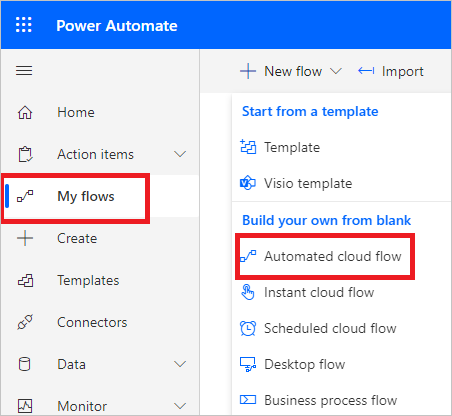The width and height of the screenshot is (452, 416).
Task: Click the Import arrow icon
Action: pos(366,71)
